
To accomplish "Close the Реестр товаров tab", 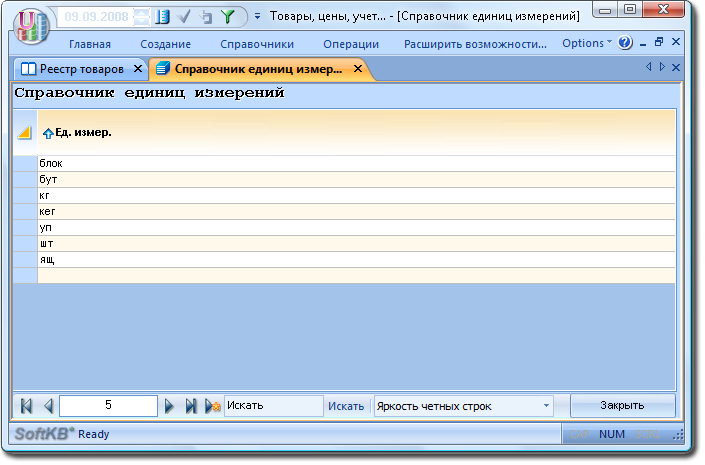I will (x=138, y=69).
